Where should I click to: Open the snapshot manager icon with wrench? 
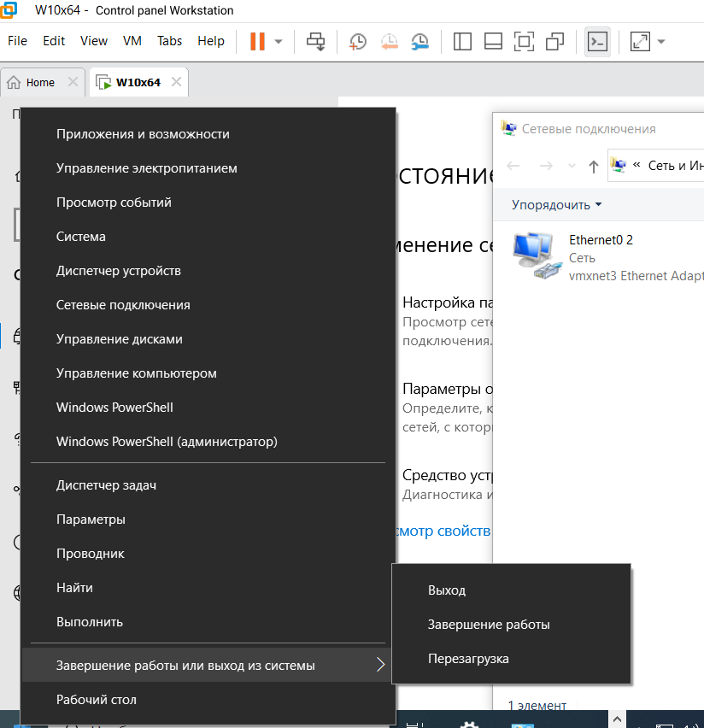pyautogui.click(x=420, y=41)
